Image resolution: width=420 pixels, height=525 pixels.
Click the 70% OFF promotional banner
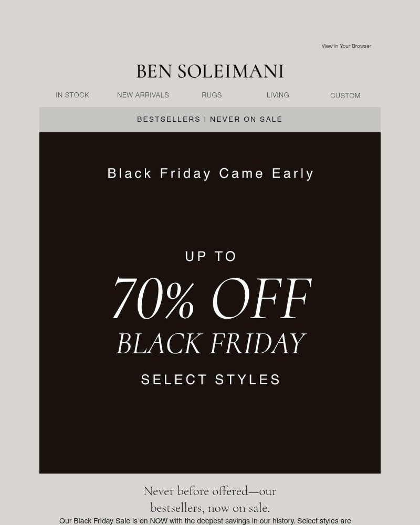(x=211, y=298)
